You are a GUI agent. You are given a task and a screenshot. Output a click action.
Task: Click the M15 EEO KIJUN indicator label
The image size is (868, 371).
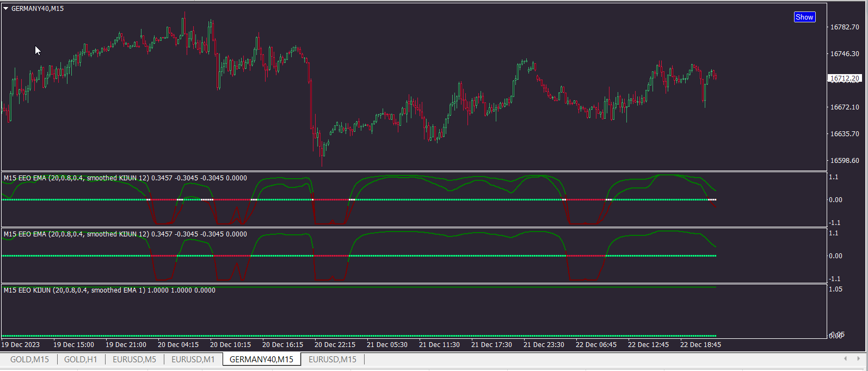(x=109, y=290)
